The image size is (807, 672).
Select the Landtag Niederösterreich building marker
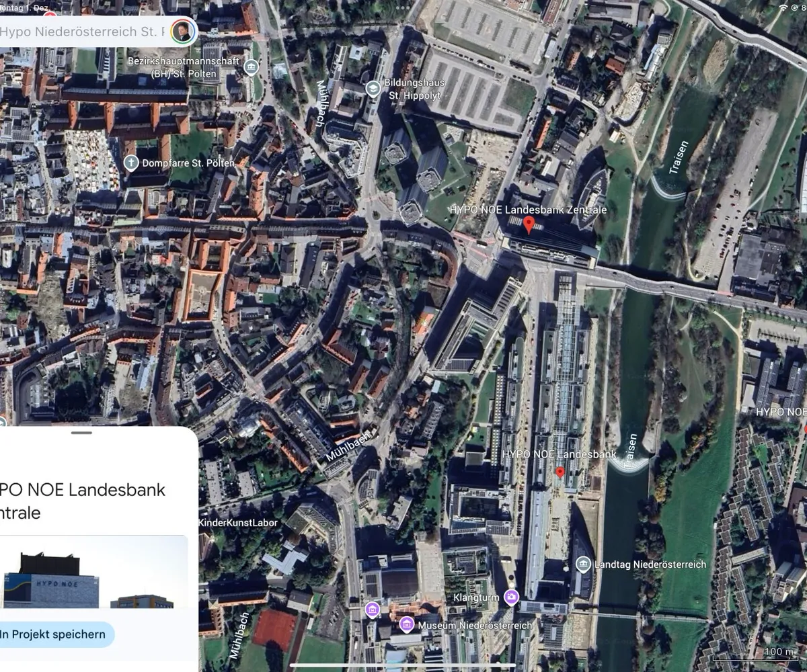(x=583, y=564)
